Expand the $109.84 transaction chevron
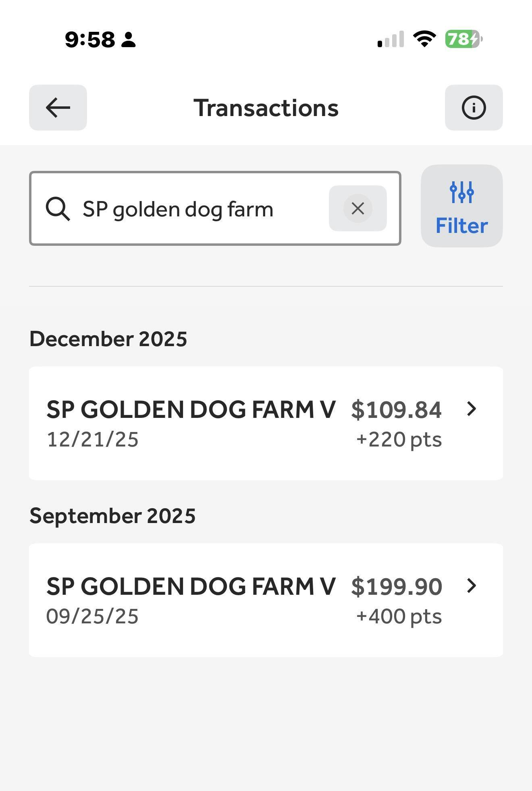 (x=471, y=409)
